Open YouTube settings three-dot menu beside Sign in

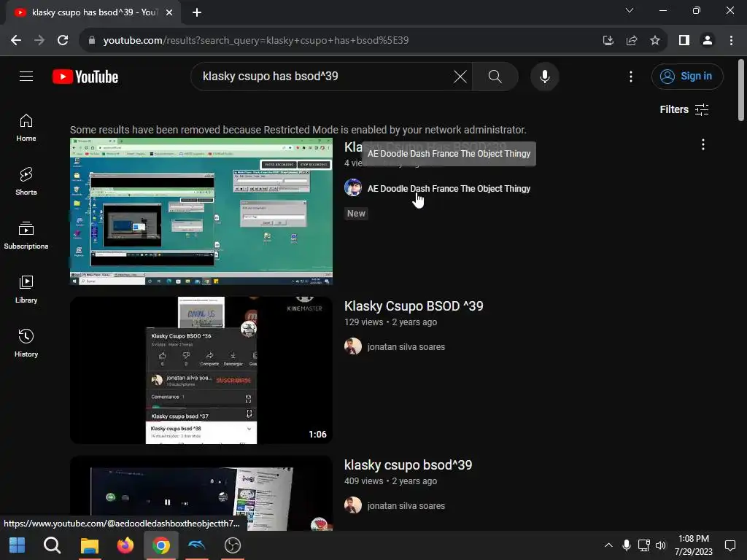click(x=631, y=76)
